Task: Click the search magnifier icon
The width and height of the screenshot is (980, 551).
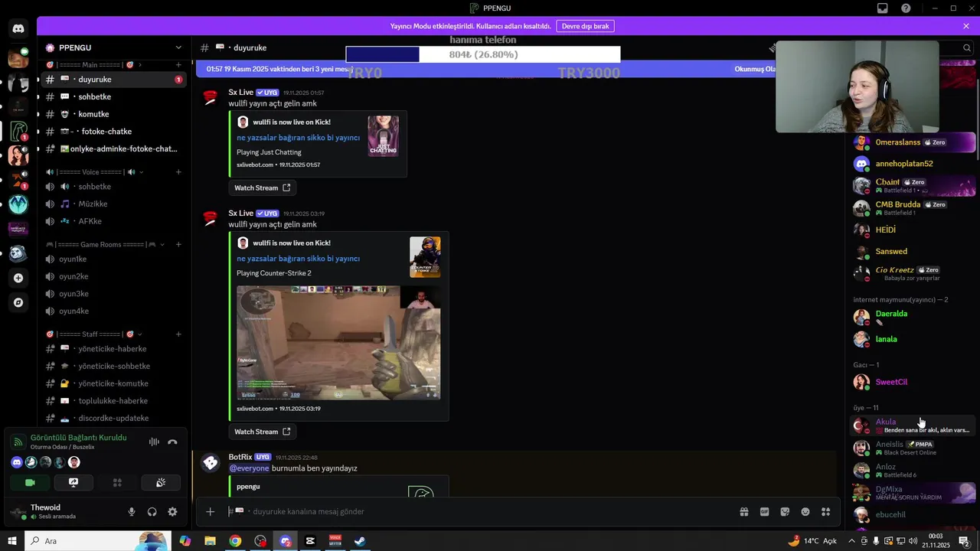Action: coord(967,47)
